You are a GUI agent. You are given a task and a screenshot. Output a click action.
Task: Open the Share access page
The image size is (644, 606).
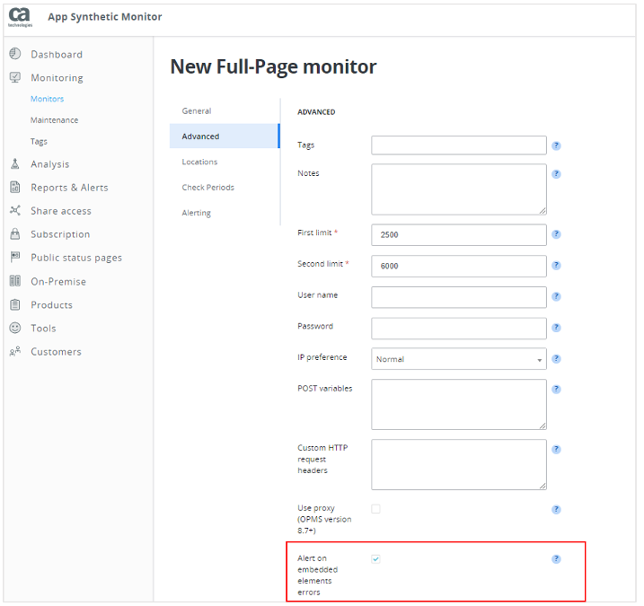(61, 211)
